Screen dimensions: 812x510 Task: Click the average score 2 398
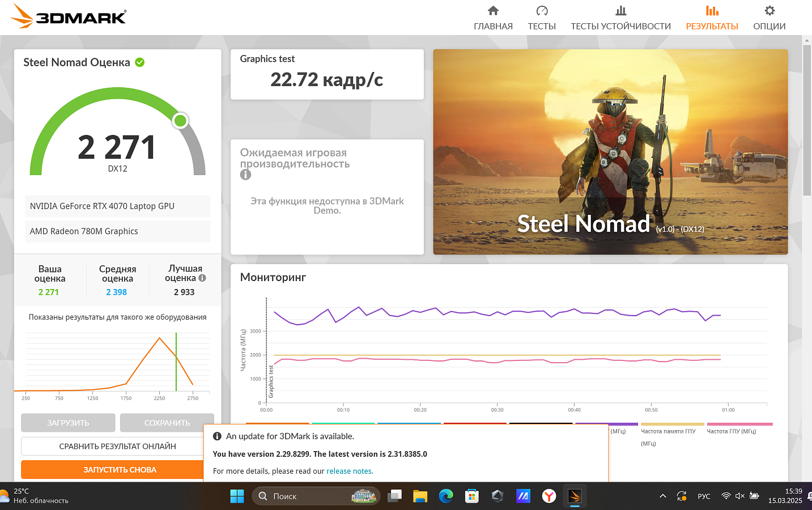tap(116, 292)
